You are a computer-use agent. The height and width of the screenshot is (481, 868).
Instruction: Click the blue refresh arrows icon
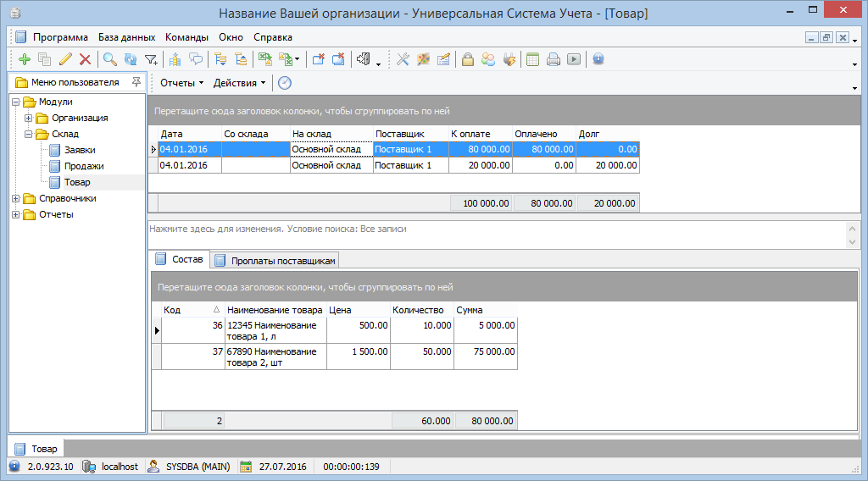click(x=130, y=59)
